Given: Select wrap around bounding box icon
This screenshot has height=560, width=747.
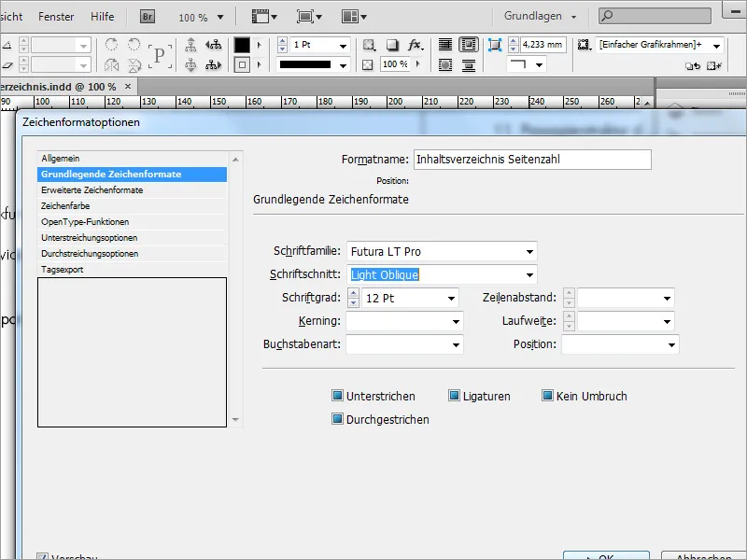Looking at the screenshot, I should 469,45.
